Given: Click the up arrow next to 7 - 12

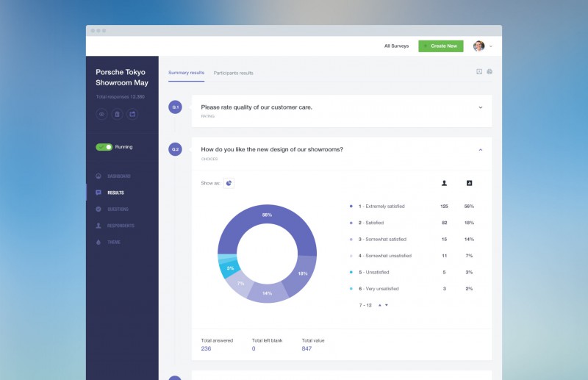Looking at the screenshot, I should pos(379,305).
